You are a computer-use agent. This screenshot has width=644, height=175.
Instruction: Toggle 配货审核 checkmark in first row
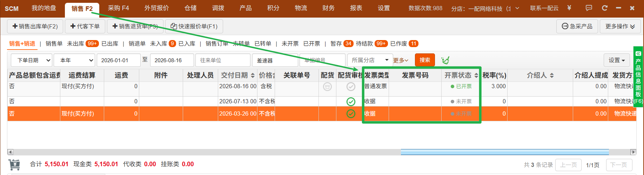(351, 87)
